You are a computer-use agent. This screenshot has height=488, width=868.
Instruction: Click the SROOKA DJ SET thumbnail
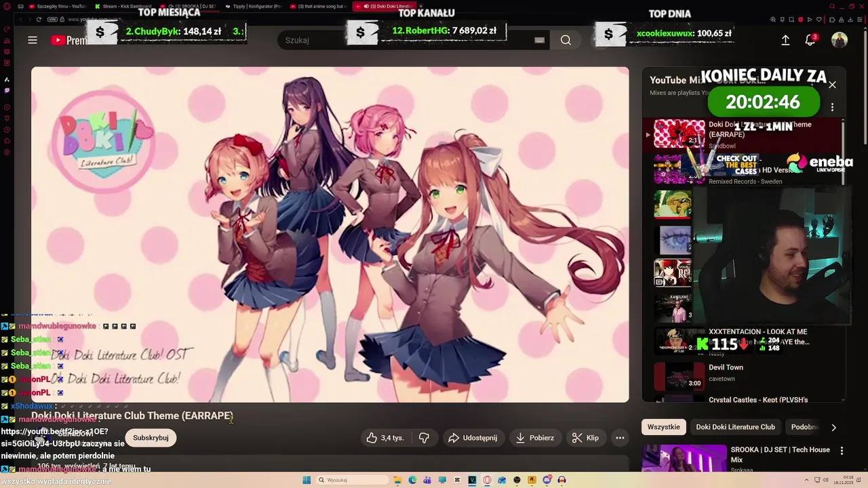[x=684, y=457]
